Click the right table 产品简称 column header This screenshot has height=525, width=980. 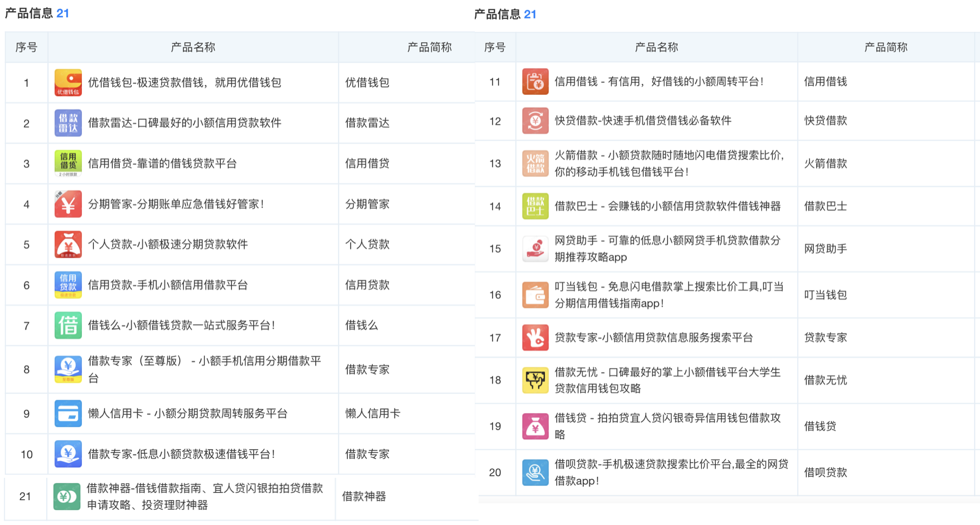tap(885, 48)
